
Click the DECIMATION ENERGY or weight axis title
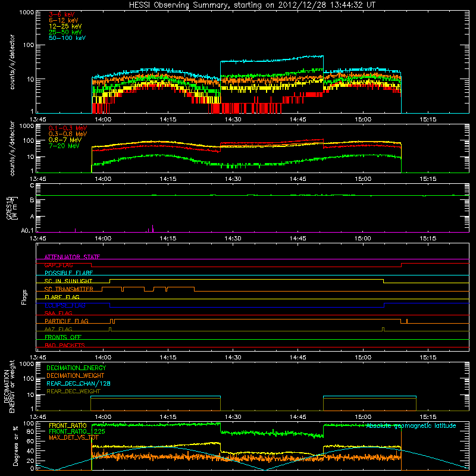tap(9, 386)
